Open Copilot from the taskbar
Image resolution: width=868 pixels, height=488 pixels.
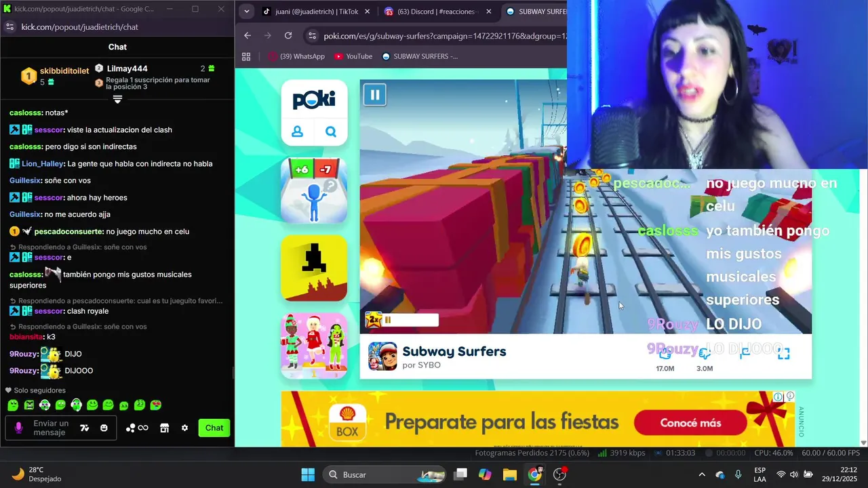tap(485, 474)
